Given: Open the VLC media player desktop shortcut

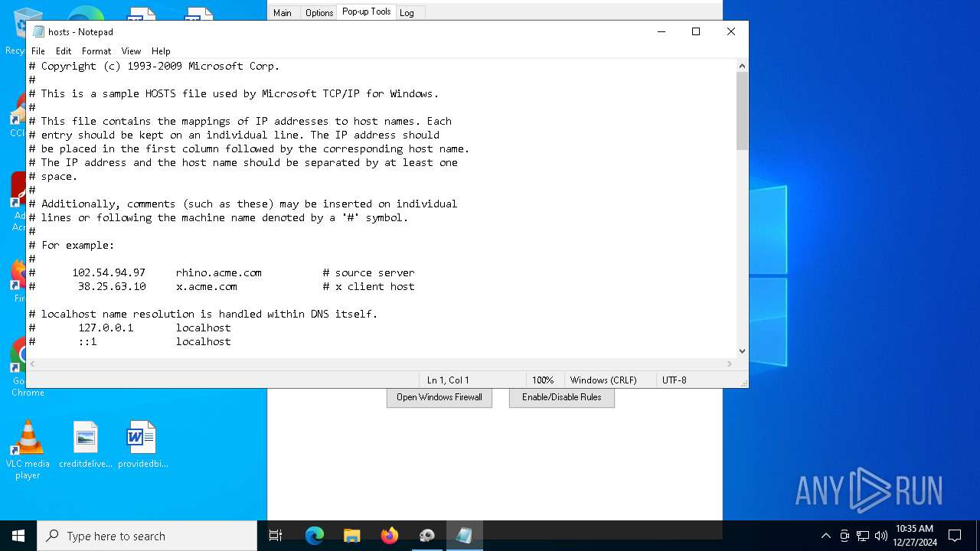Looking at the screenshot, I should [x=28, y=450].
